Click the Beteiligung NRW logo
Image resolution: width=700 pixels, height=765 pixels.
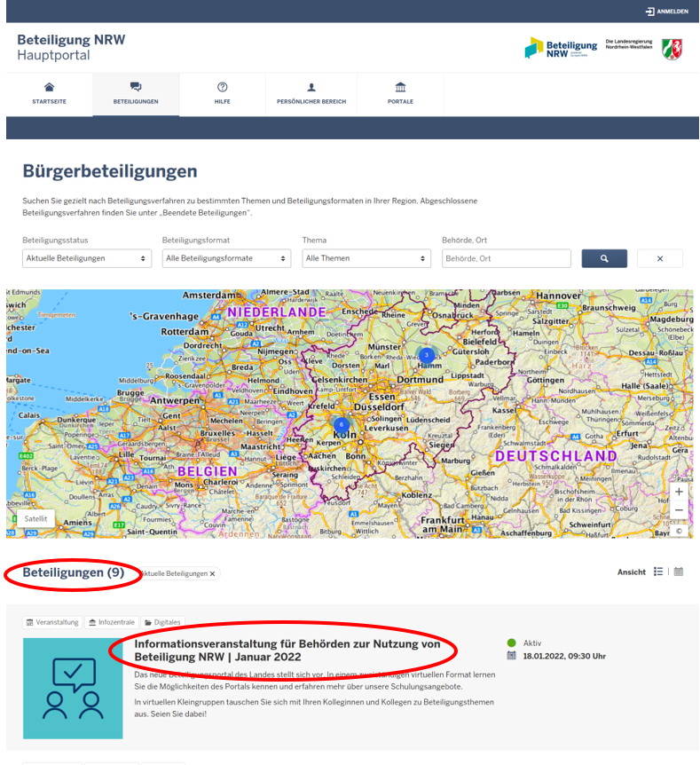561,48
